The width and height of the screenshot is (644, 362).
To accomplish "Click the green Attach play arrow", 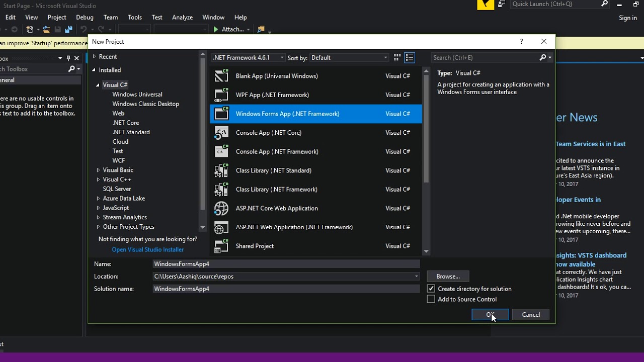I will click(x=216, y=30).
